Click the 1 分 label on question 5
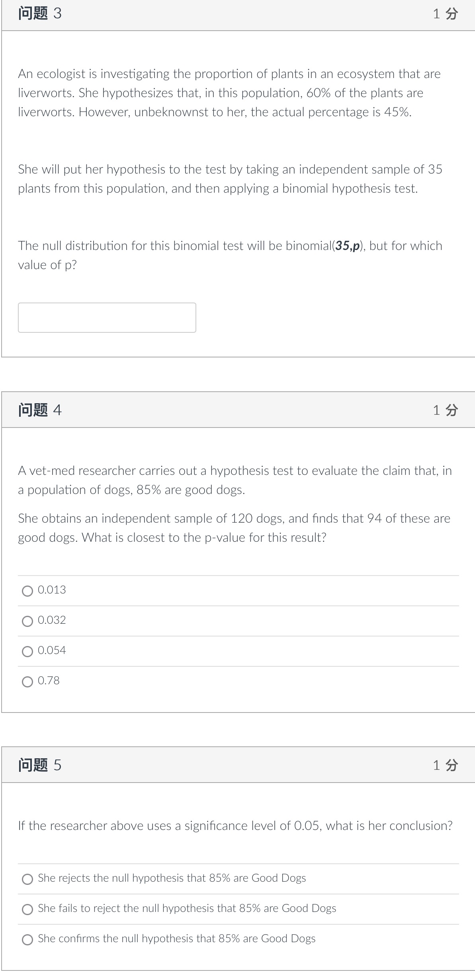 pos(445,764)
